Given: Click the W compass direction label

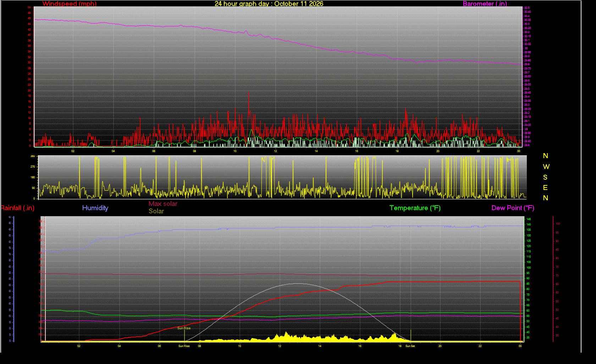Looking at the screenshot, I should pyautogui.click(x=546, y=167).
